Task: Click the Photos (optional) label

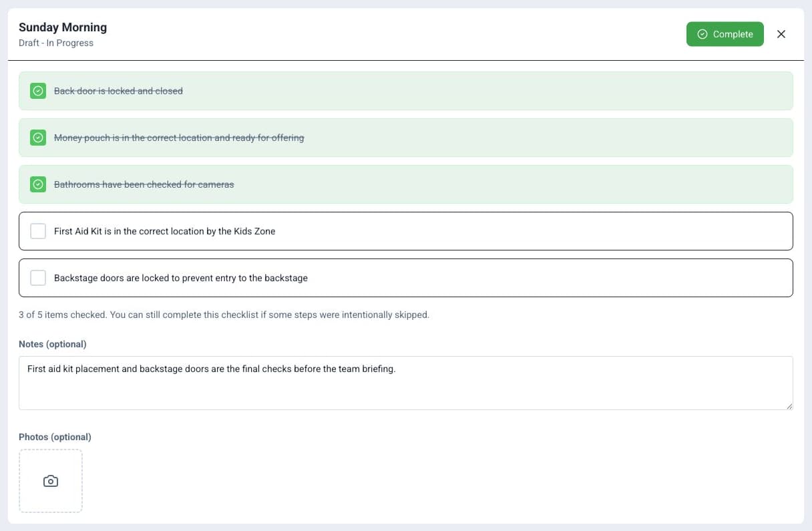Action: (55, 437)
